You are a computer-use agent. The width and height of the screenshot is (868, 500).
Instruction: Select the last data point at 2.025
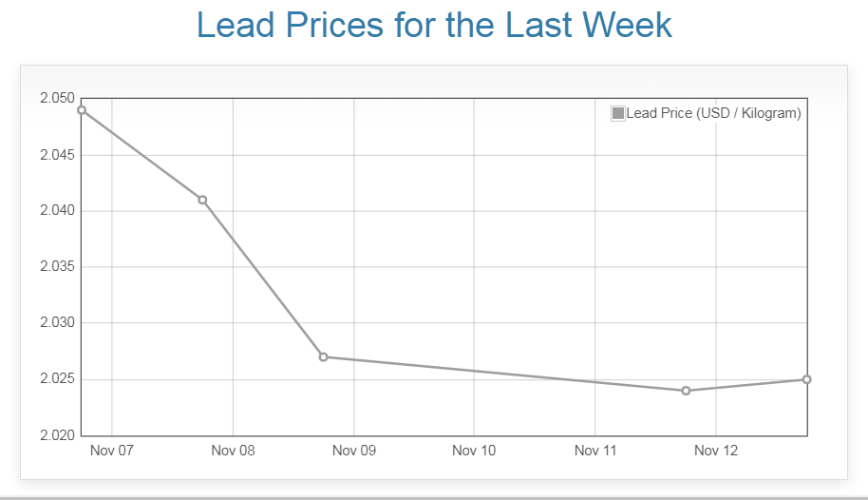(x=806, y=379)
